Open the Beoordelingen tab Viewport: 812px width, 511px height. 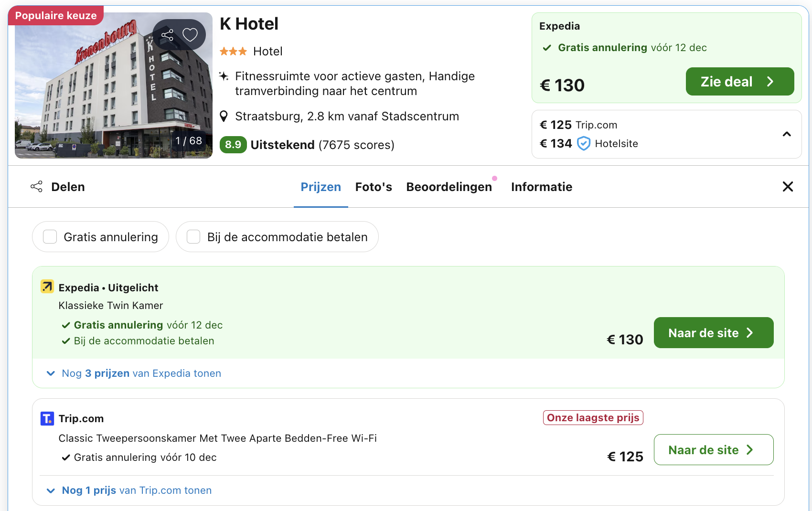click(x=449, y=187)
